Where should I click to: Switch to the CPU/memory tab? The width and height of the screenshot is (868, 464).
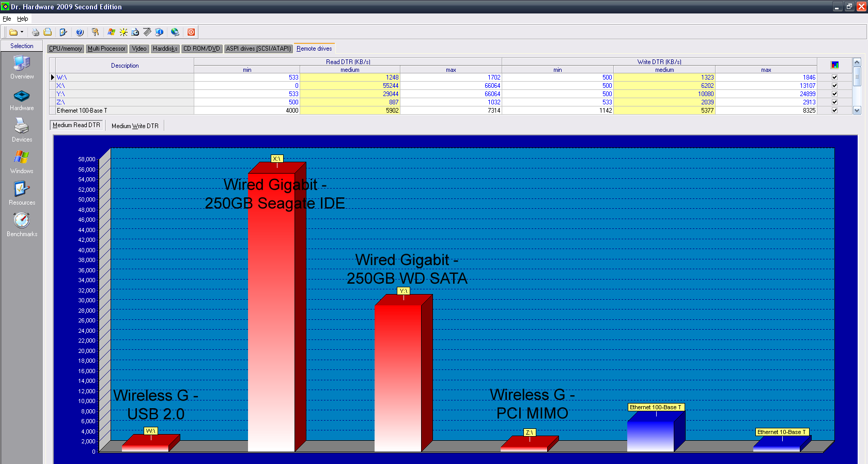pyautogui.click(x=66, y=49)
